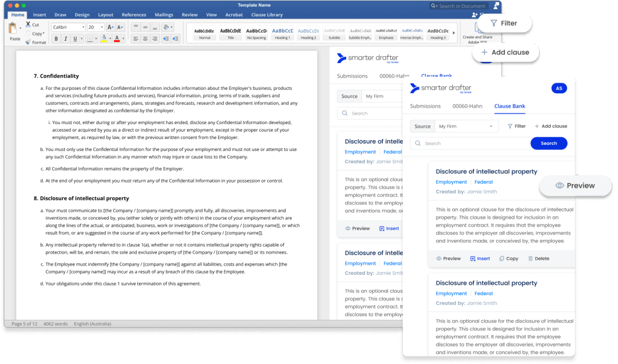Click the increase indent icon
This screenshot has height=364, width=618.
click(175, 39)
